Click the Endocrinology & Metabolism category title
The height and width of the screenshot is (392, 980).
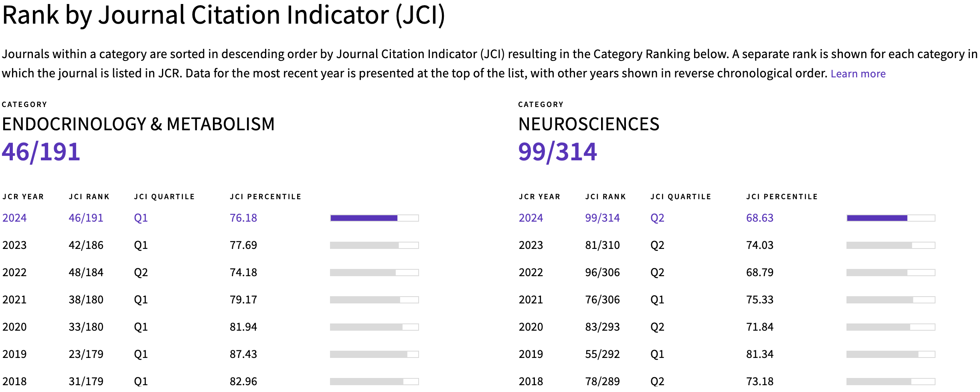(x=138, y=124)
